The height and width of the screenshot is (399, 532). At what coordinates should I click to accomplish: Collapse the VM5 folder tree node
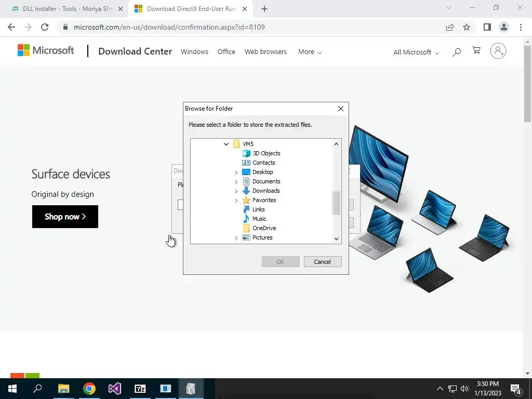pos(227,144)
